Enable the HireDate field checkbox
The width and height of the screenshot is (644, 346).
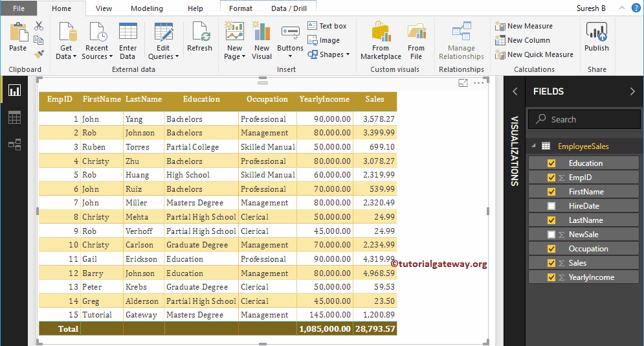pyautogui.click(x=551, y=206)
